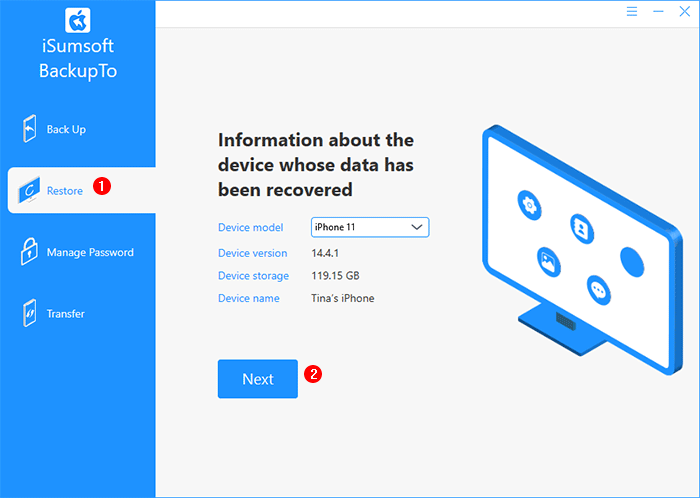Close the BackupTo window
The height and width of the screenshot is (498, 700).
click(x=684, y=11)
